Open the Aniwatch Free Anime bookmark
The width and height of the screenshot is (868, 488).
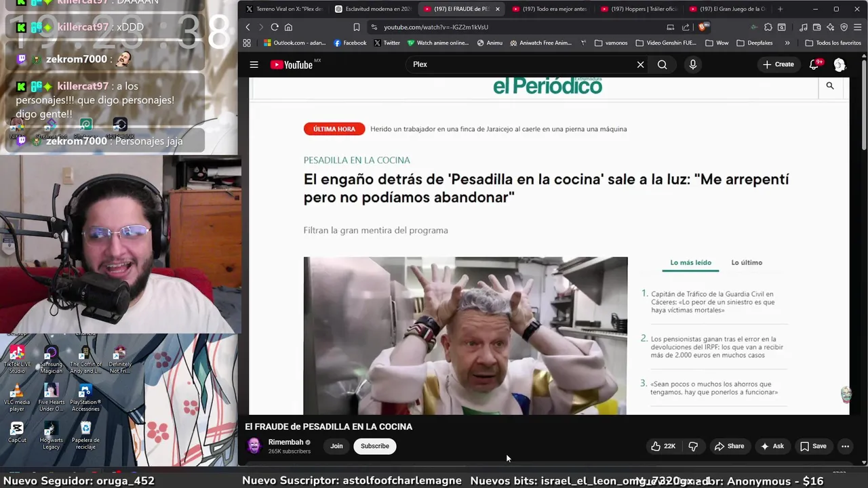540,43
